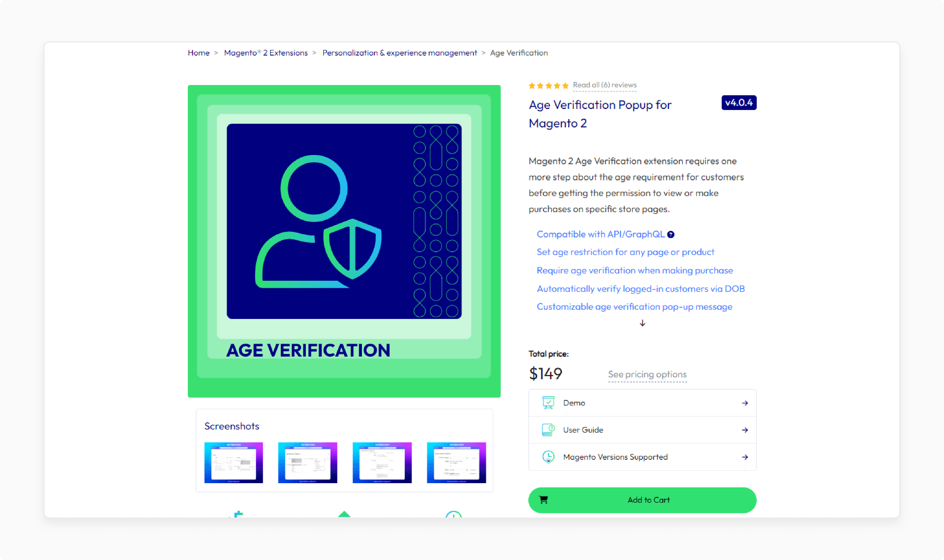Expand Magento 2 Extensions breadcrumb link
Screen dimensions: 944x560
coord(265,53)
